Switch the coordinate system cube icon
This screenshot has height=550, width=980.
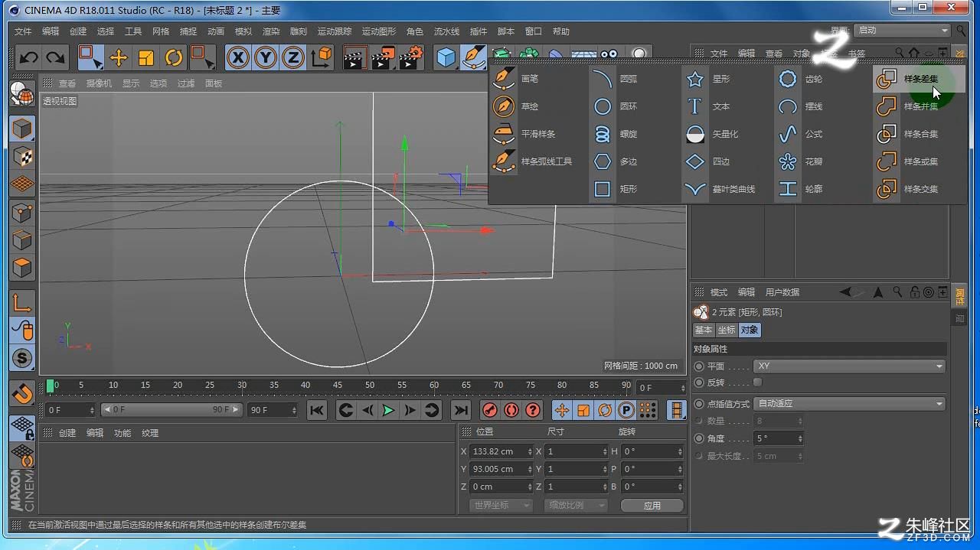(x=322, y=57)
